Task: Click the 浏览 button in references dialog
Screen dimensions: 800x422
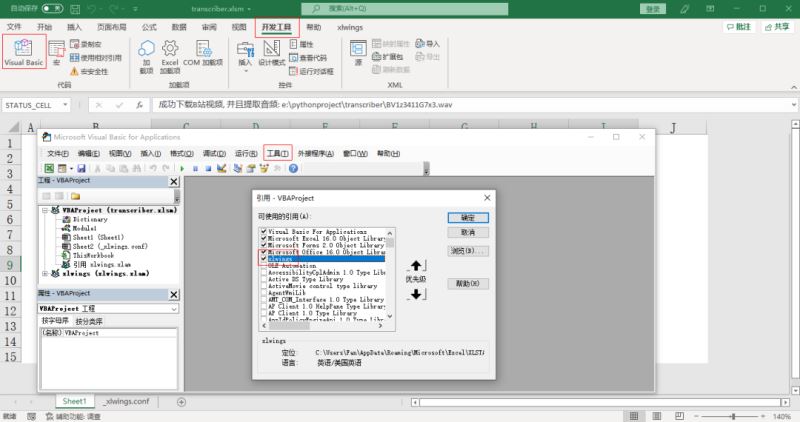Action: 468,251
